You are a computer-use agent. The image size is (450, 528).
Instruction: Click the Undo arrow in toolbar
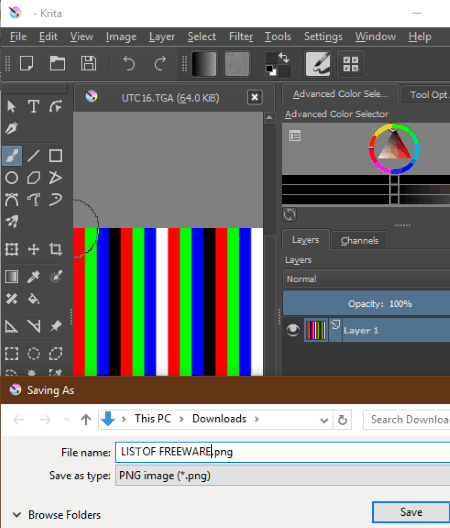point(129,64)
